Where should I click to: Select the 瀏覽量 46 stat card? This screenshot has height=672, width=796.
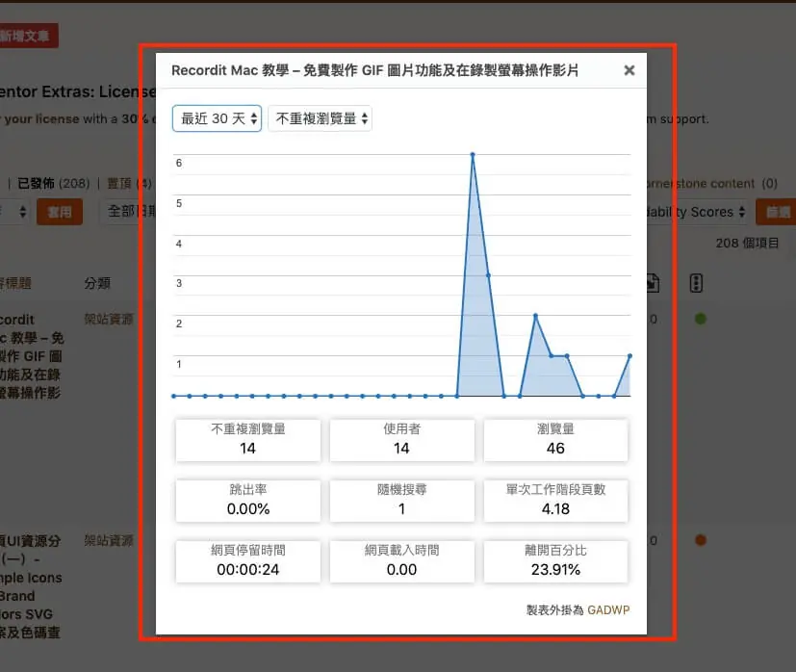click(x=556, y=440)
